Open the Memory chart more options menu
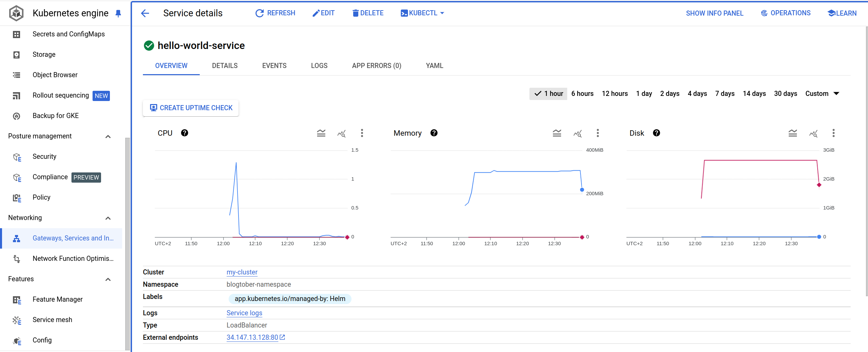This screenshot has width=868, height=352. coord(598,133)
